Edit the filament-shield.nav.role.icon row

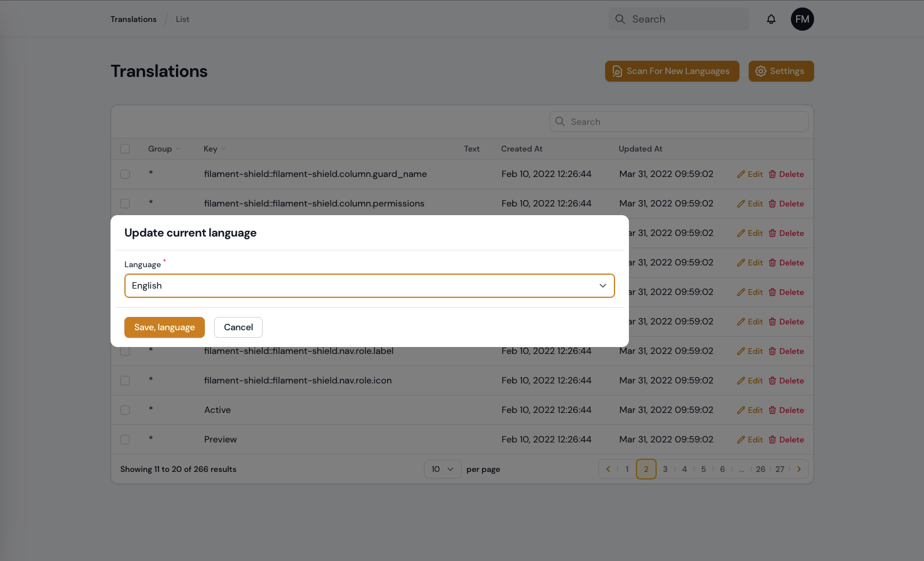[750, 381]
